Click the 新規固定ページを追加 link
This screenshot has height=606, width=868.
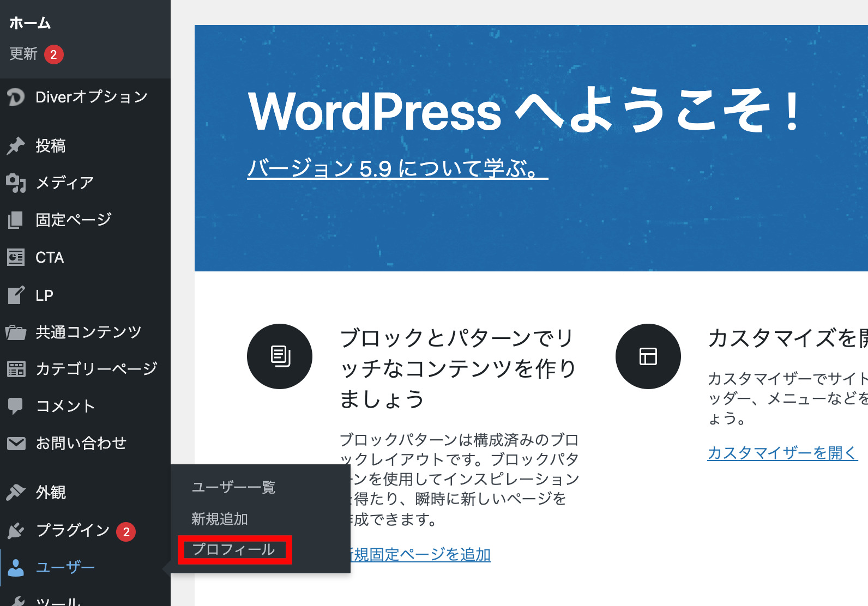[x=421, y=555]
